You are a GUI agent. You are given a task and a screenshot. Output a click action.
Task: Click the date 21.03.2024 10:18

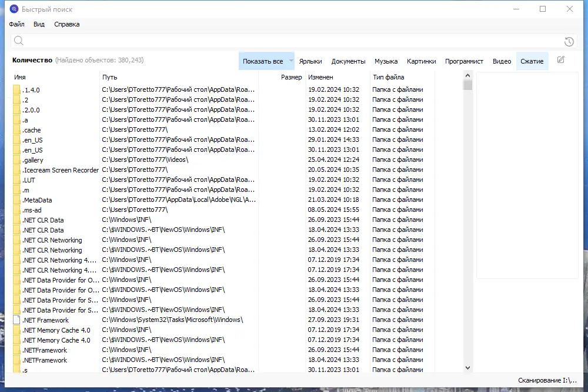tap(333, 200)
